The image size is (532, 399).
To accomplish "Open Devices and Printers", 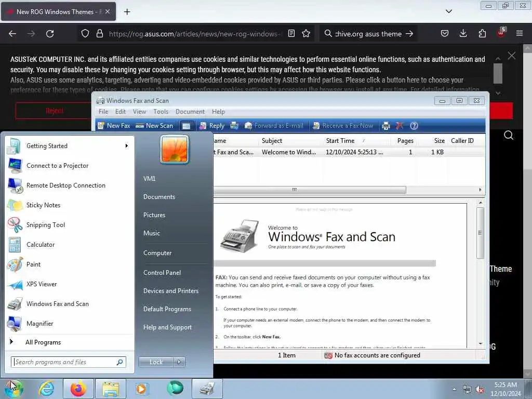I will point(171,291).
